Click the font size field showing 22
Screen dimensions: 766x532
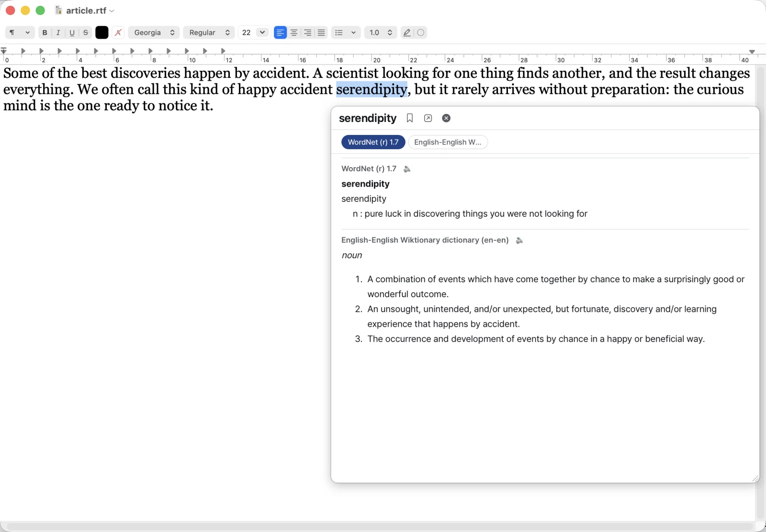pyautogui.click(x=247, y=33)
